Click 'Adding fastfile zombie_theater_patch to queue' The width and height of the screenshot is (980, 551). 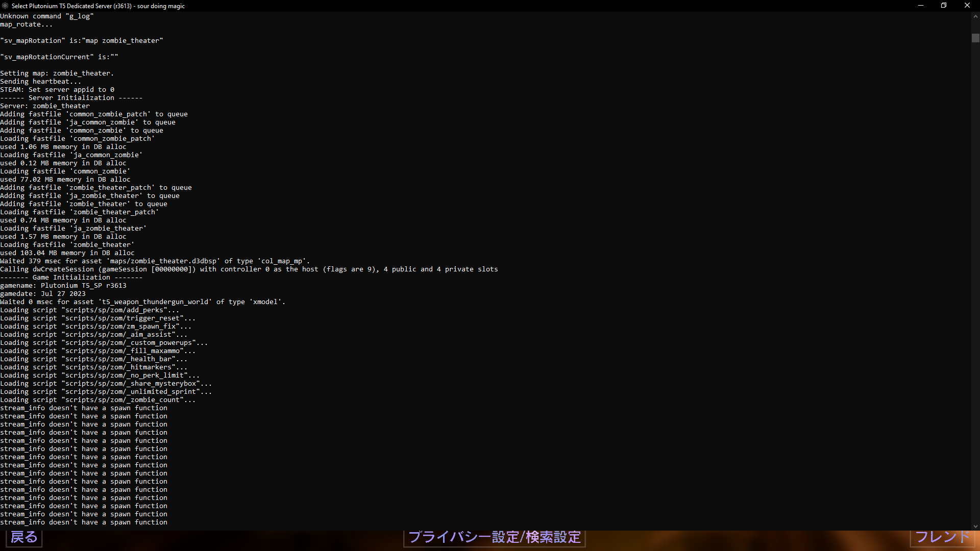point(96,188)
